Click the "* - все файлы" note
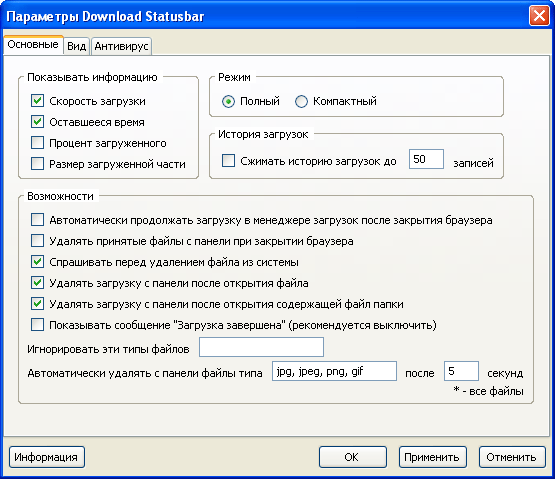The width and height of the screenshot is (555, 479). [488, 391]
